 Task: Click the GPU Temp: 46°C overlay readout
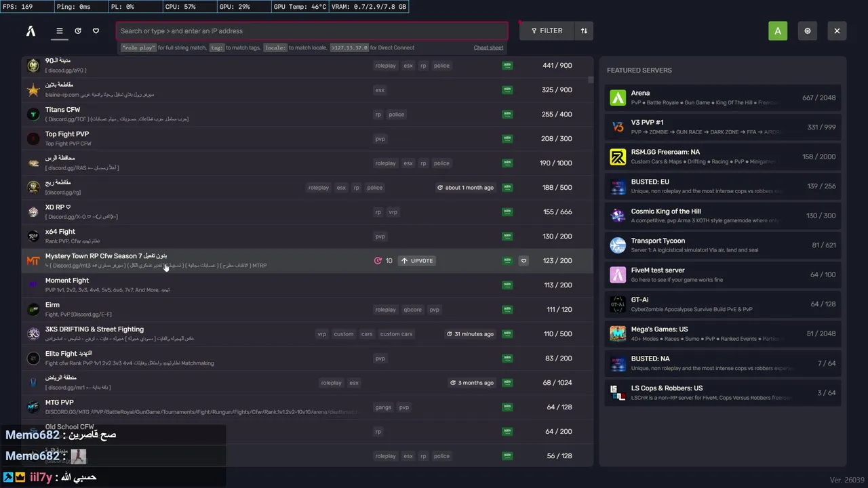tap(300, 7)
